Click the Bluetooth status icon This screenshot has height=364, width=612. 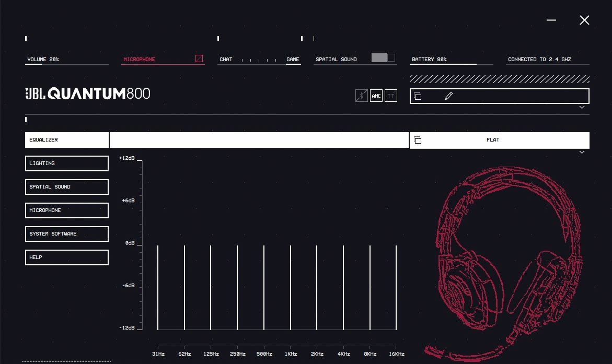pos(362,96)
